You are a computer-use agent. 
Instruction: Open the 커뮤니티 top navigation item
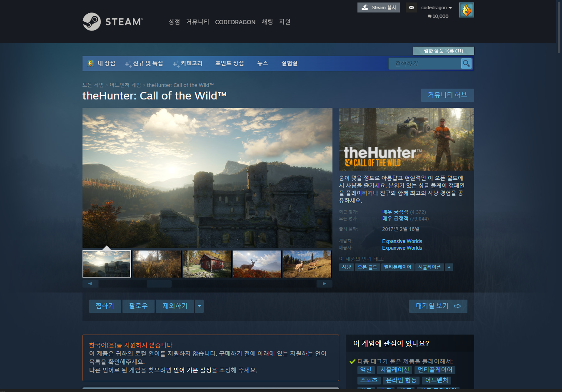(197, 22)
